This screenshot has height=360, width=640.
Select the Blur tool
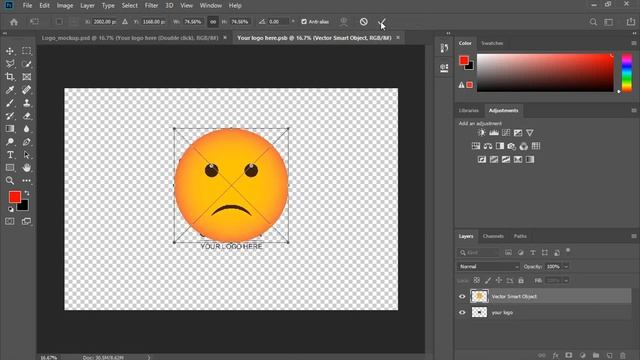[27, 129]
